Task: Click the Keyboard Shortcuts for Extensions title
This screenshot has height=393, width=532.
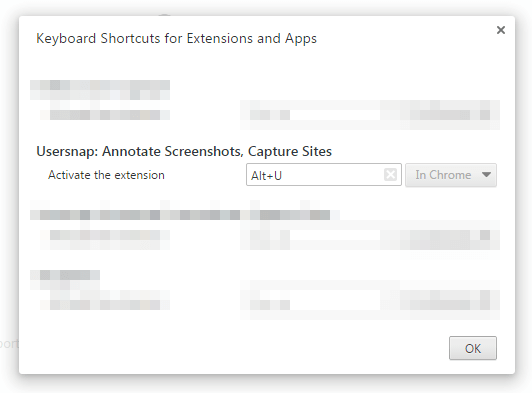Action: click(176, 38)
